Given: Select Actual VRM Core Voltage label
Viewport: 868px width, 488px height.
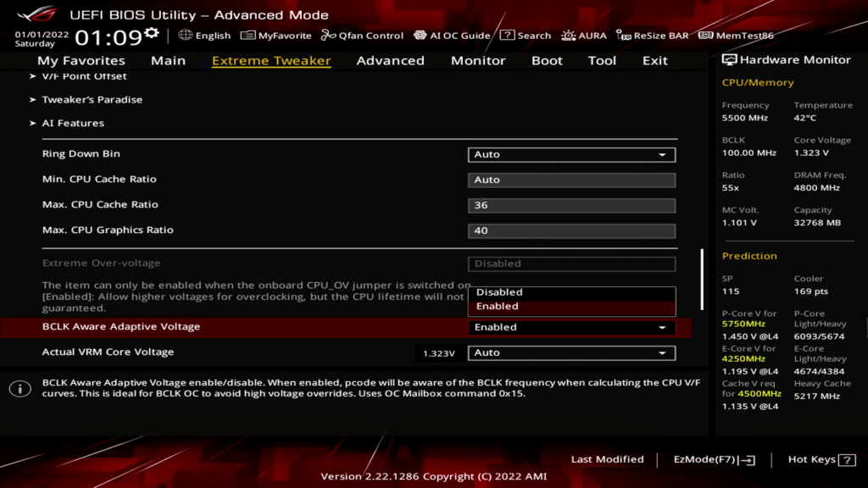Looking at the screenshot, I should coord(108,352).
